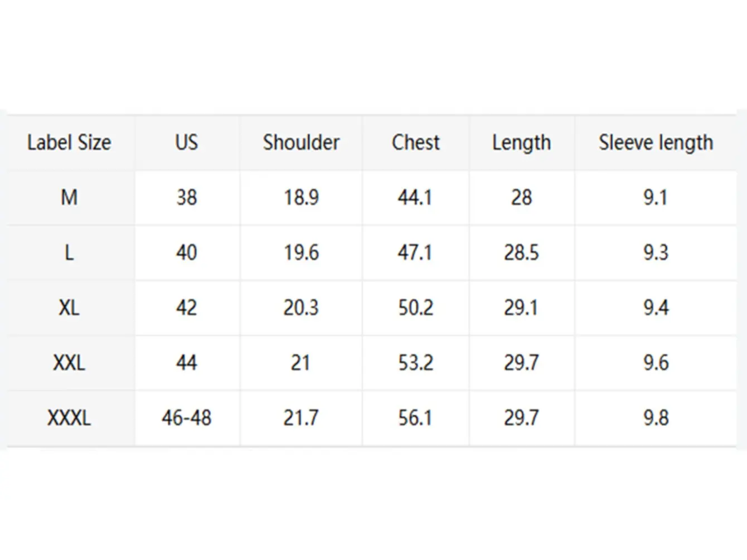Select the L size label cell
Image resolution: width=747 pixels, height=560 pixels.
[x=69, y=252]
